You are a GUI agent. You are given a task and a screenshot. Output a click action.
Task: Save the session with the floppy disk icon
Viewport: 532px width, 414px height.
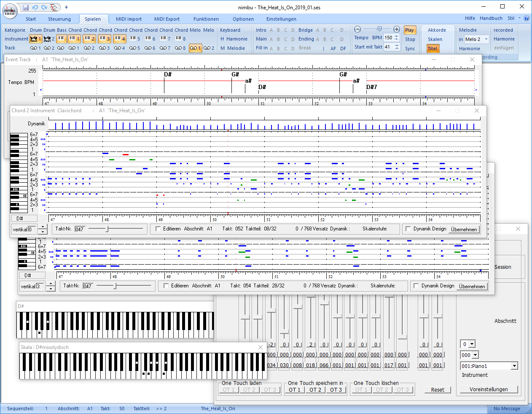pyautogui.click(x=26, y=7)
